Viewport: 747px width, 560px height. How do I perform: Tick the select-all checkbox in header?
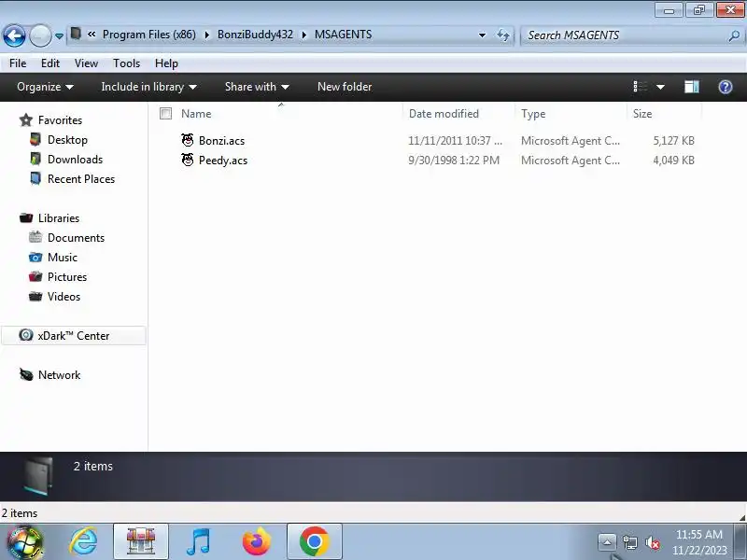pos(166,113)
